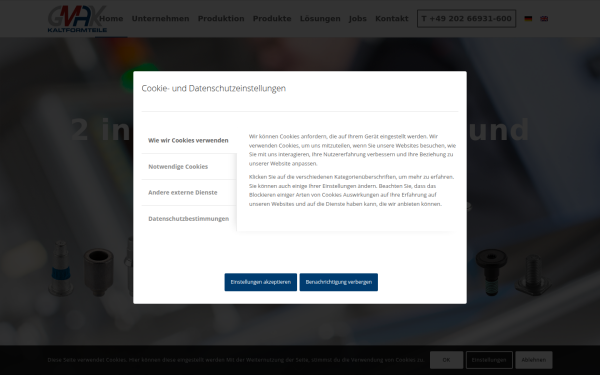
Task: Open the Lösungen menu item
Action: pyautogui.click(x=320, y=18)
